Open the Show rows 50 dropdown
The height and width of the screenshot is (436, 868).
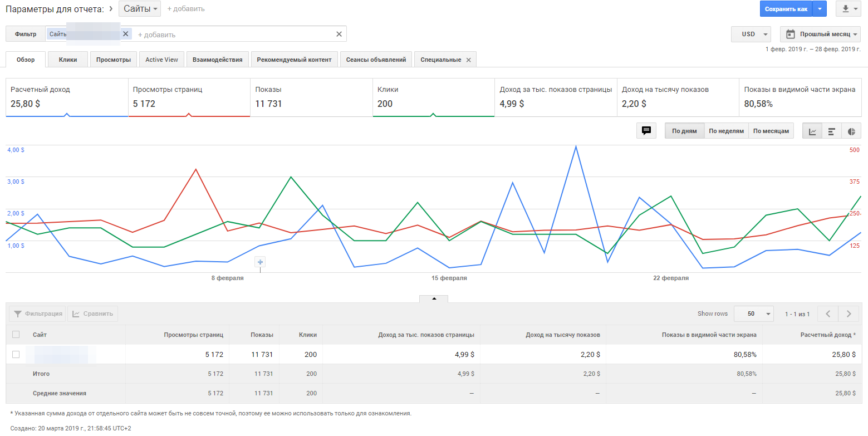click(753, 313)
